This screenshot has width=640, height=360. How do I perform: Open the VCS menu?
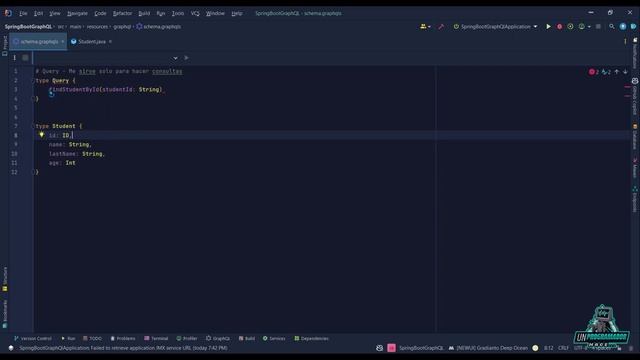point(195,13)
